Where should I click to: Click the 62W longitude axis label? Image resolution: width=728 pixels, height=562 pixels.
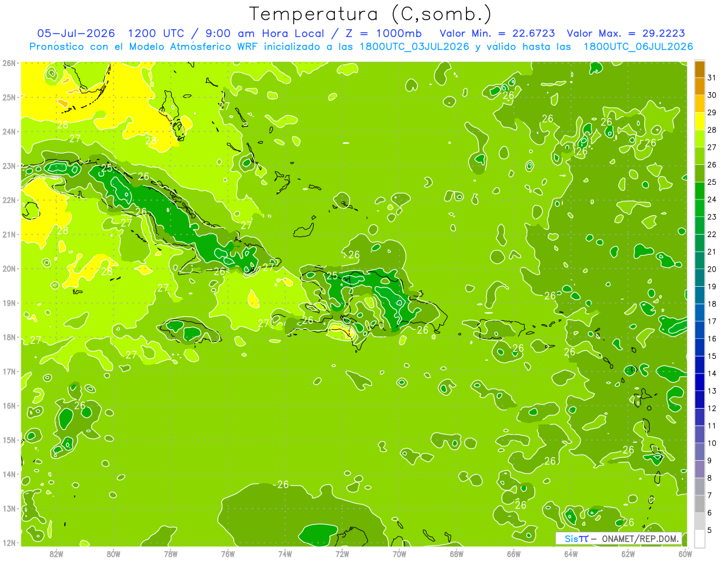pos(628,554)
